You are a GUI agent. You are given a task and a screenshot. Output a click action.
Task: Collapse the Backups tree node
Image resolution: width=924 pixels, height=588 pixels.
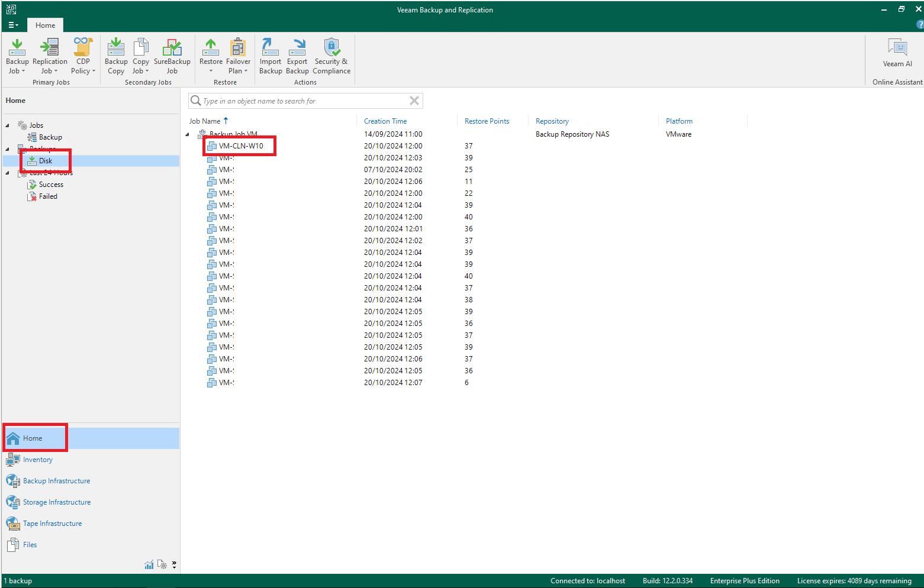(7, 149)
